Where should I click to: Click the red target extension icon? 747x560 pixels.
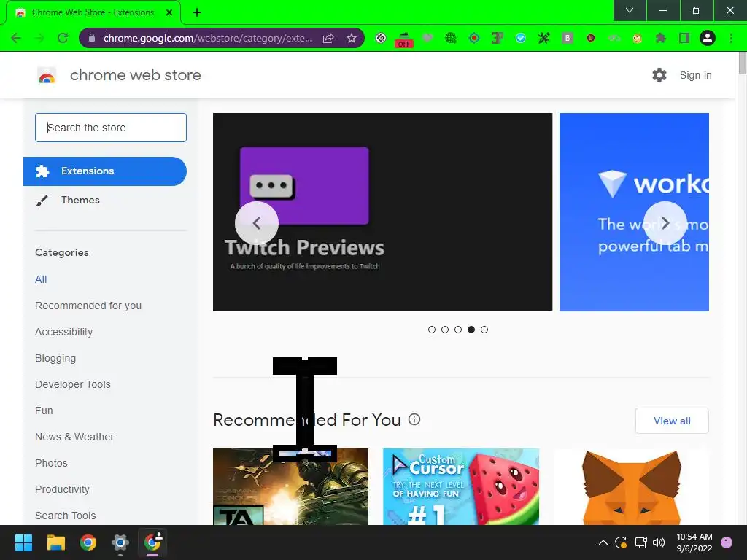click(x=474, y=38)
